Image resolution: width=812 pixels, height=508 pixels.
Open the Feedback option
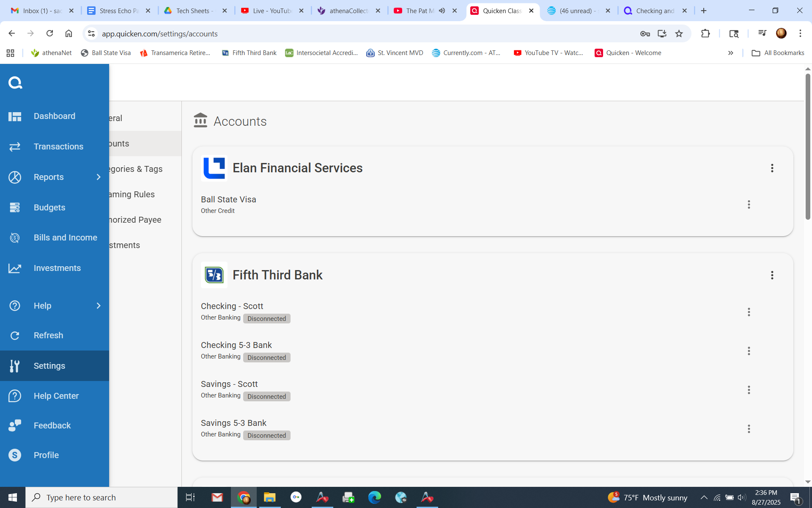(52, 425)
